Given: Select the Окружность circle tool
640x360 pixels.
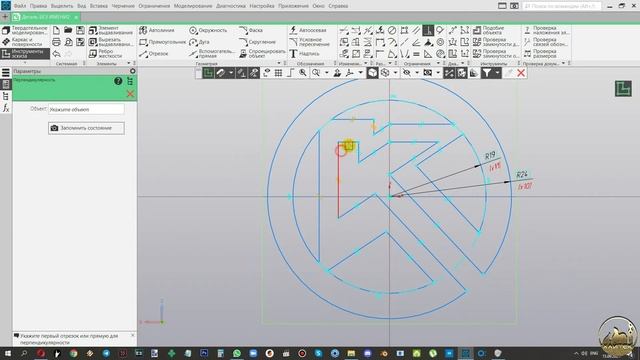Looking at the screenshot, I should click(x=208, y=30).
